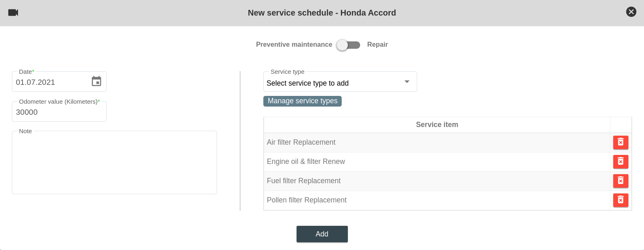This screenshot has height=250, width=644.
Task: Click the Manage service types button
Action: pos(302,101)
